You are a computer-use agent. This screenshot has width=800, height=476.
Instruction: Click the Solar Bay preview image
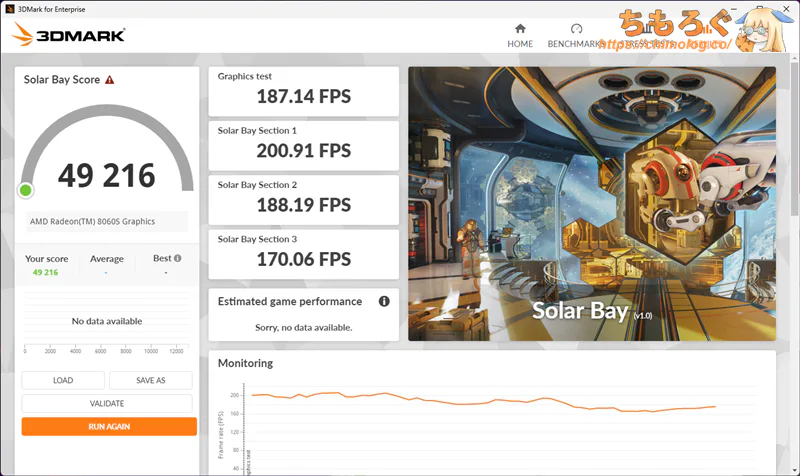pos(591,203)
